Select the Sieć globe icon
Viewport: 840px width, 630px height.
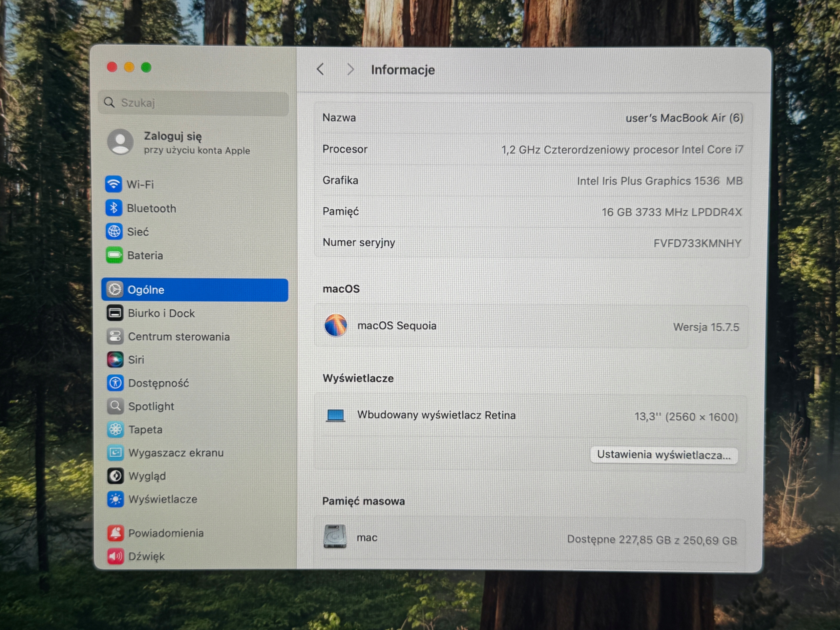(114, 231)
